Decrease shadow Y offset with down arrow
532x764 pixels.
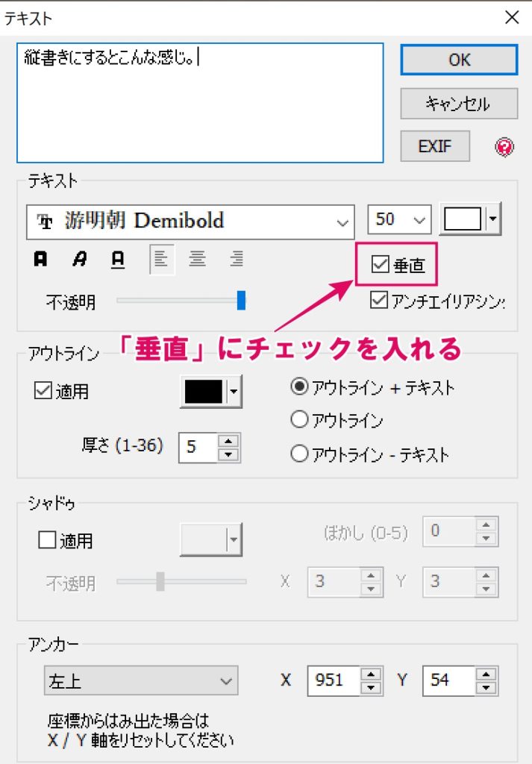(x=486, y=589)
